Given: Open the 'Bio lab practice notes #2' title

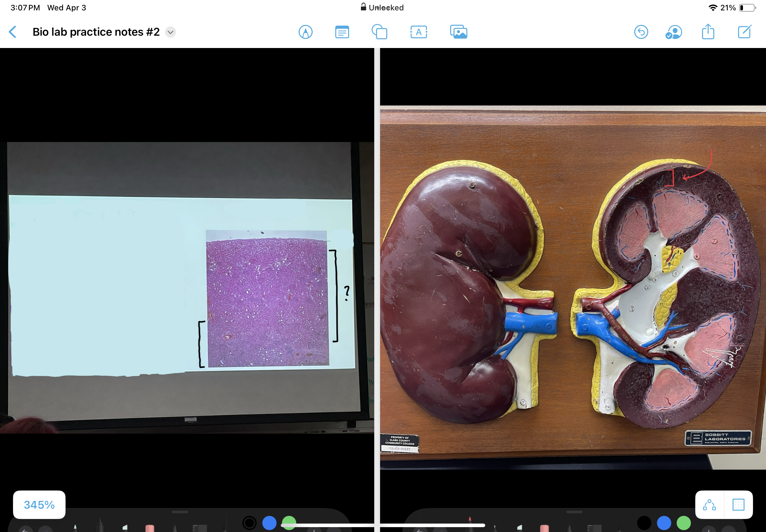Looking at the screenshot, I should (96, 32).
